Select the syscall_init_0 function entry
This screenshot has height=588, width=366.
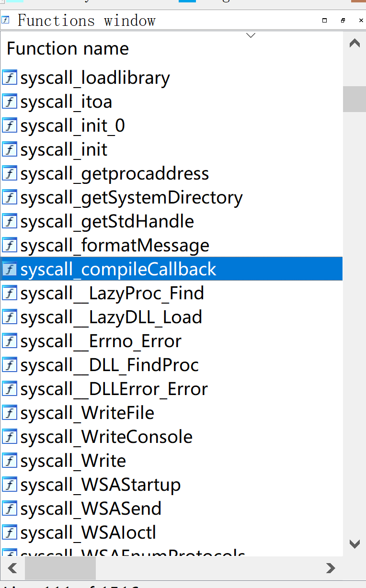coord(172,125)
